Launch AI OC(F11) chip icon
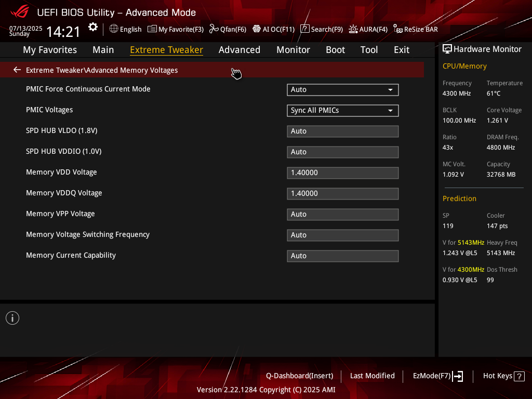532x399 pixels. [257, 29]
